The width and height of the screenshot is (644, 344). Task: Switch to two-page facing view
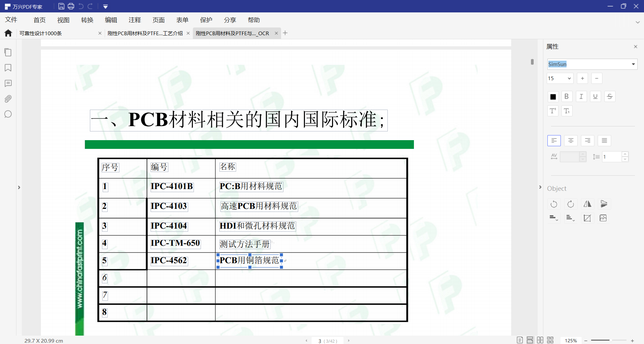coord(540,340)
